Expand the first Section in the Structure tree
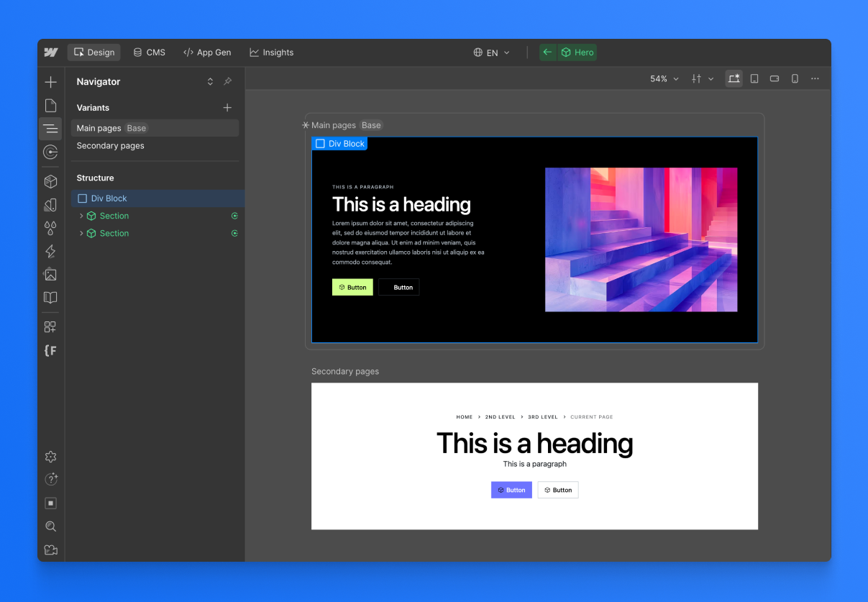This screenshot has height=602, width=868. pos(81,215)
